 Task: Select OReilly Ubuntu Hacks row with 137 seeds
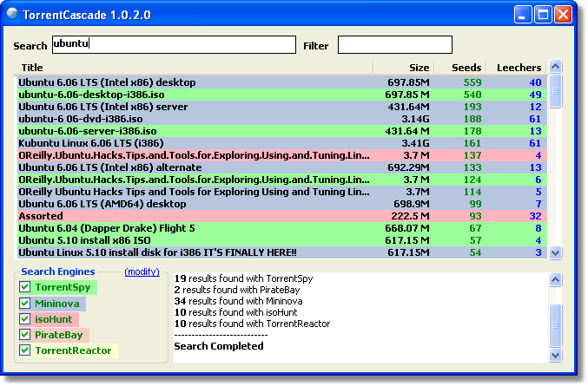coord(282,155)
